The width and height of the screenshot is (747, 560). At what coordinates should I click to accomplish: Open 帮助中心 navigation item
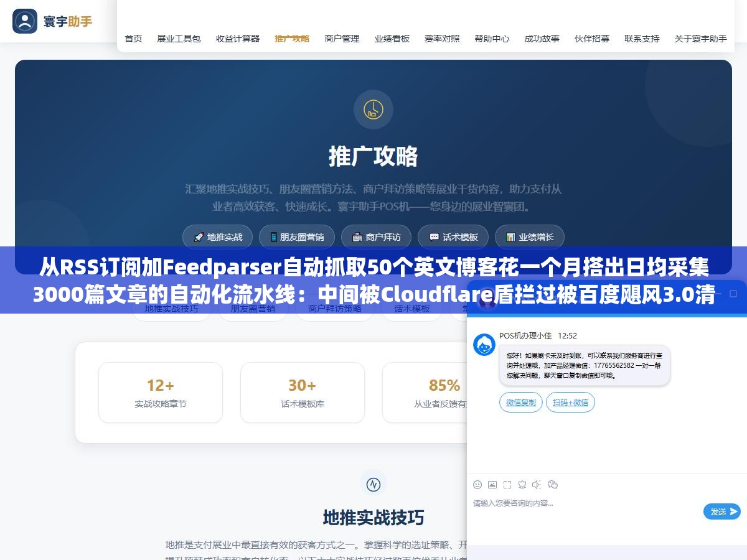(492, 39)
